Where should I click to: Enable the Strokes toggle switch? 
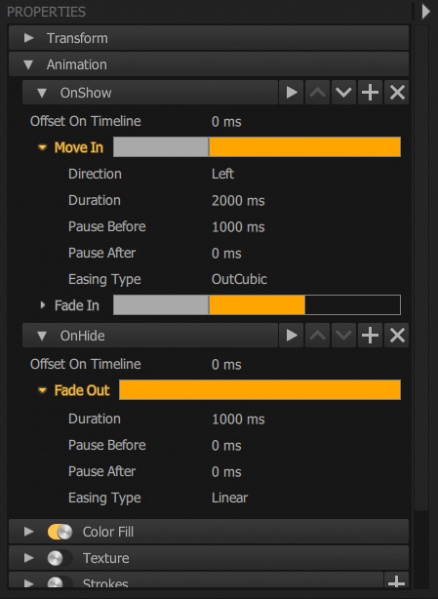pyautogui.click(x=60, y=582)
